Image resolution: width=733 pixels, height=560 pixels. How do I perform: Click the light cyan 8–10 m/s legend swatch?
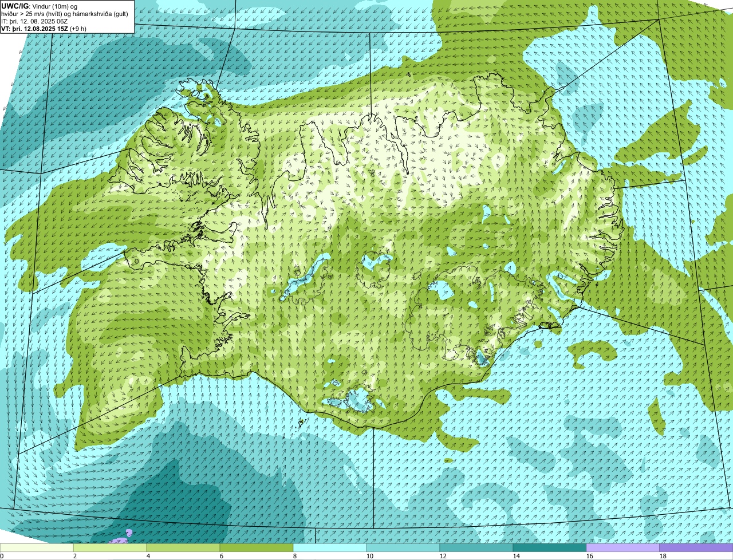click(x=330, y=547)
